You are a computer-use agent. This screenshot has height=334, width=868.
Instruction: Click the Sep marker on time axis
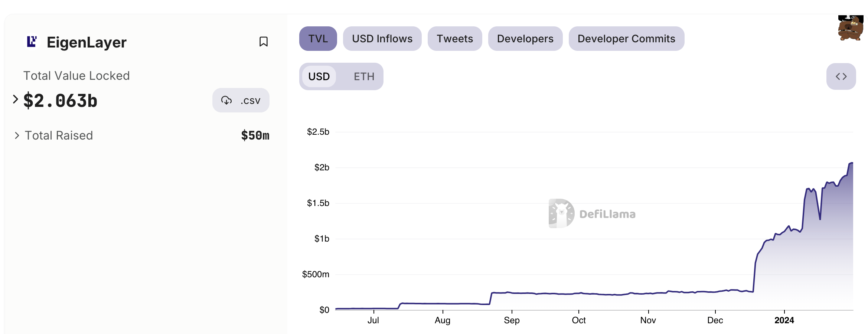click(x=512, y=320)
